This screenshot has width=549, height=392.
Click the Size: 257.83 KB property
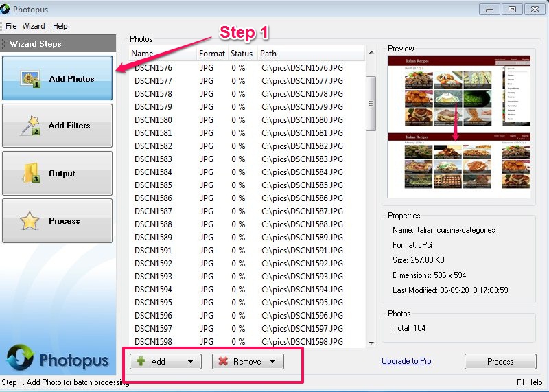419,260
